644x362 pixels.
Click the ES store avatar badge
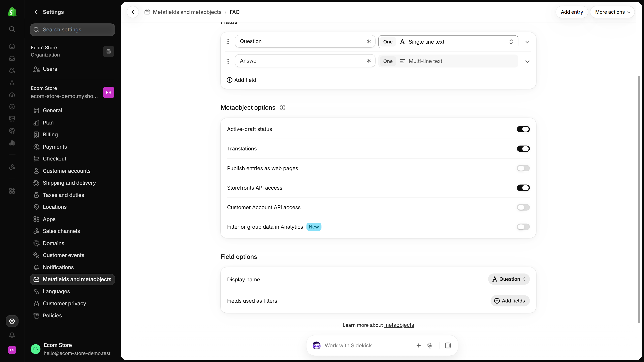coord(108,93)
